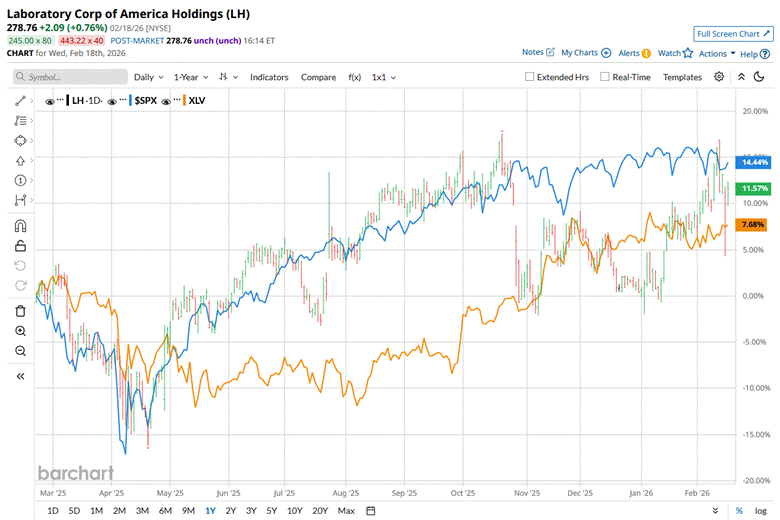This screenshot has width=780, height=520.
Task: Click the Full Screen Chart button
Action: (x=734, y=34)
